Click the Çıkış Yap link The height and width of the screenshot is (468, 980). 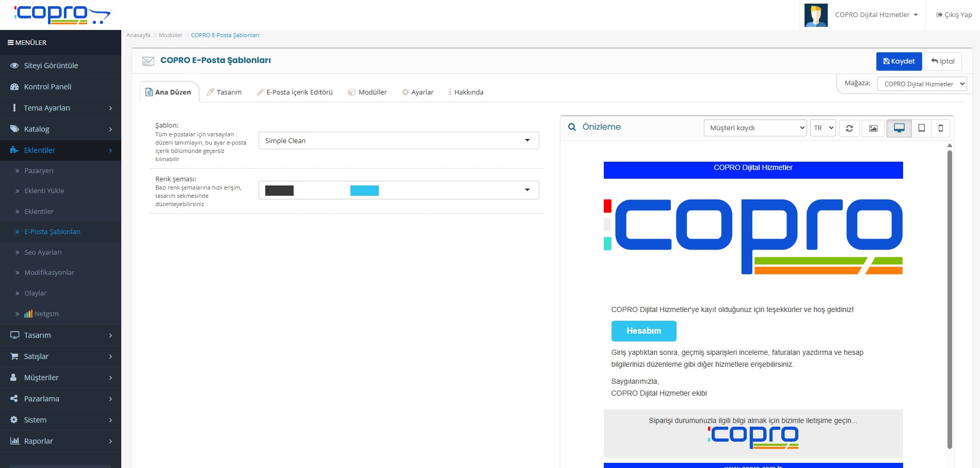[953, 14]
